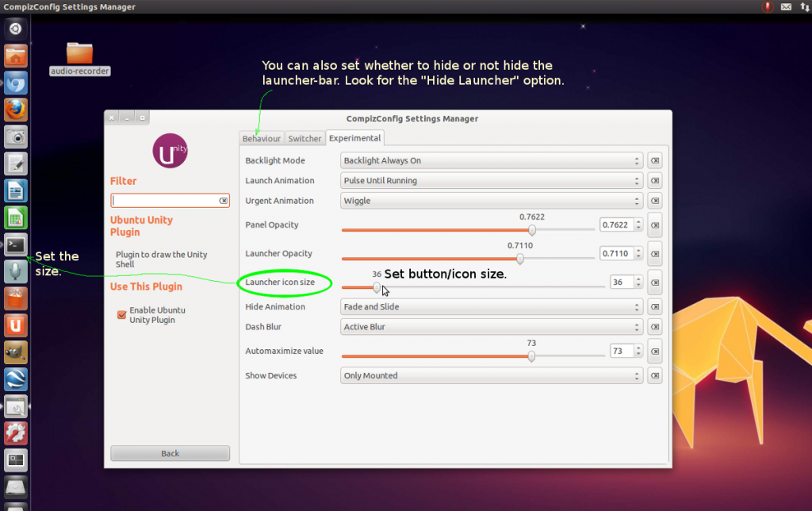The width and height of the screenshot is (812, 511).
Task: Click the disk drive launcher icon
Action: pos(16,487)
